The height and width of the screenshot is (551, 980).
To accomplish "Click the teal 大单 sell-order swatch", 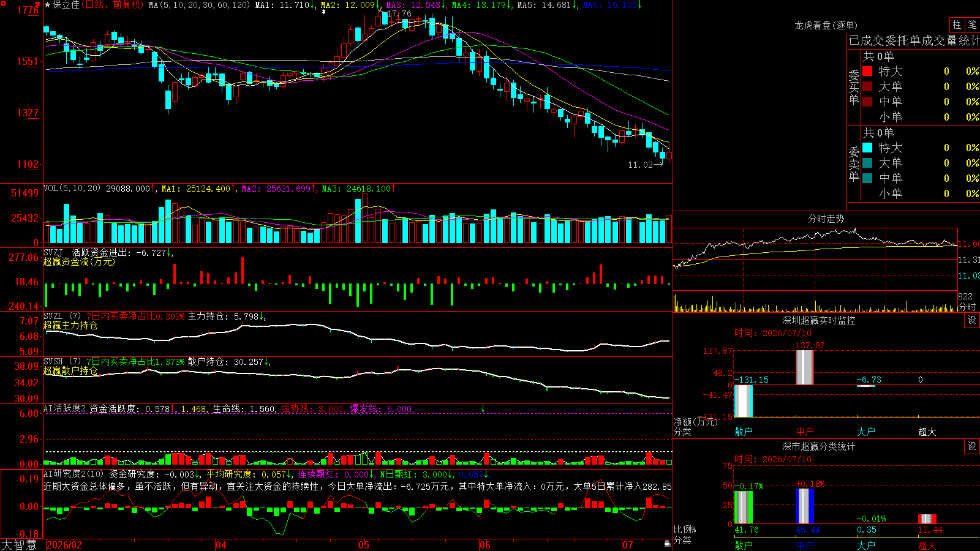I will pos(867,163).
